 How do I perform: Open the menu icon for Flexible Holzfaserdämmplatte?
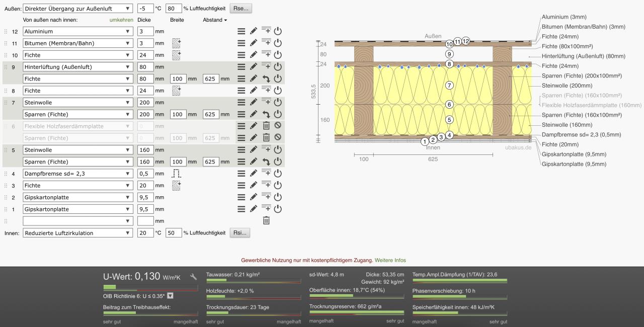[x=242, y=126]
